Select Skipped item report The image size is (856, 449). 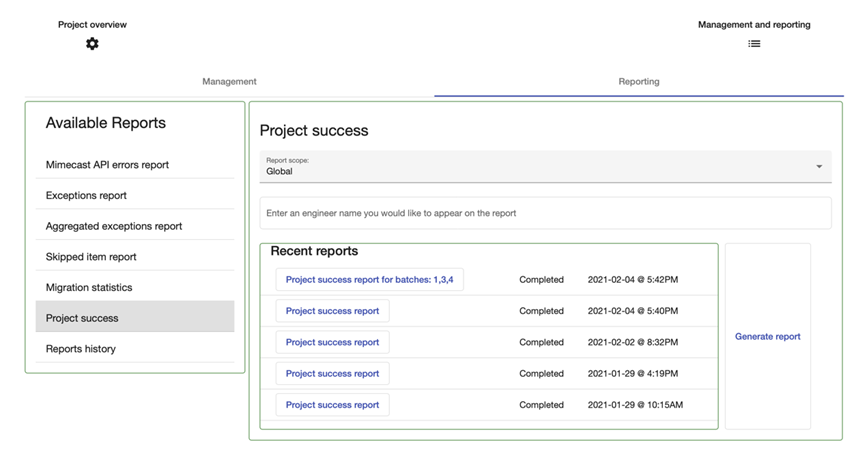(91, 257)
